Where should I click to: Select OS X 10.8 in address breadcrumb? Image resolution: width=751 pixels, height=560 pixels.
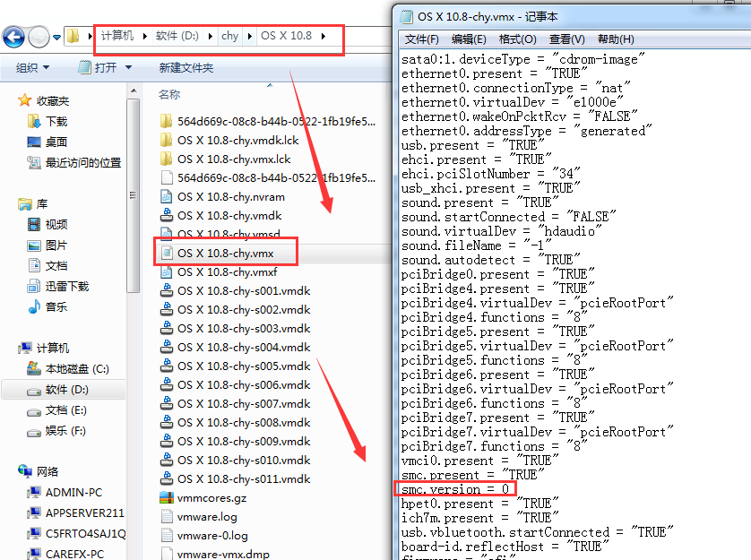(286, 36)
